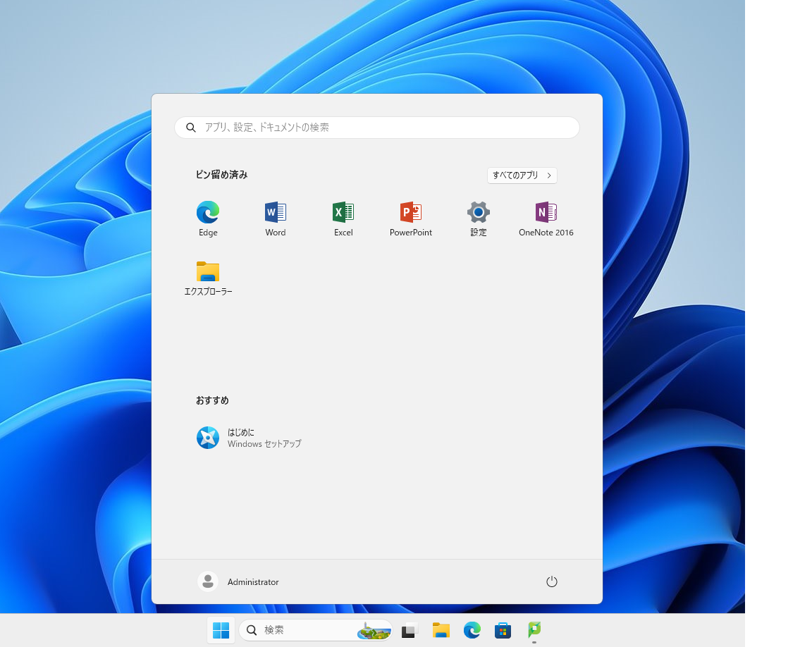Click the Administrator user avatar
This screenshot has width=812, height=647.
point(208,581)
